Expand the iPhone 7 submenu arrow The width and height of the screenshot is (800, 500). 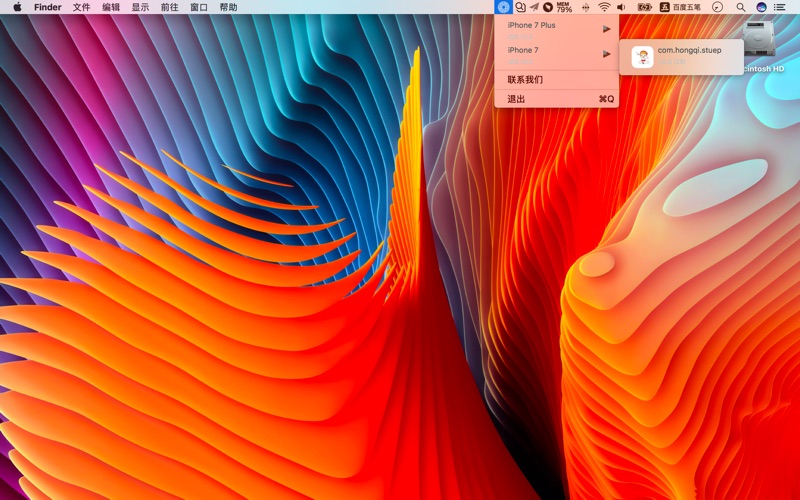tap(606, 54)
